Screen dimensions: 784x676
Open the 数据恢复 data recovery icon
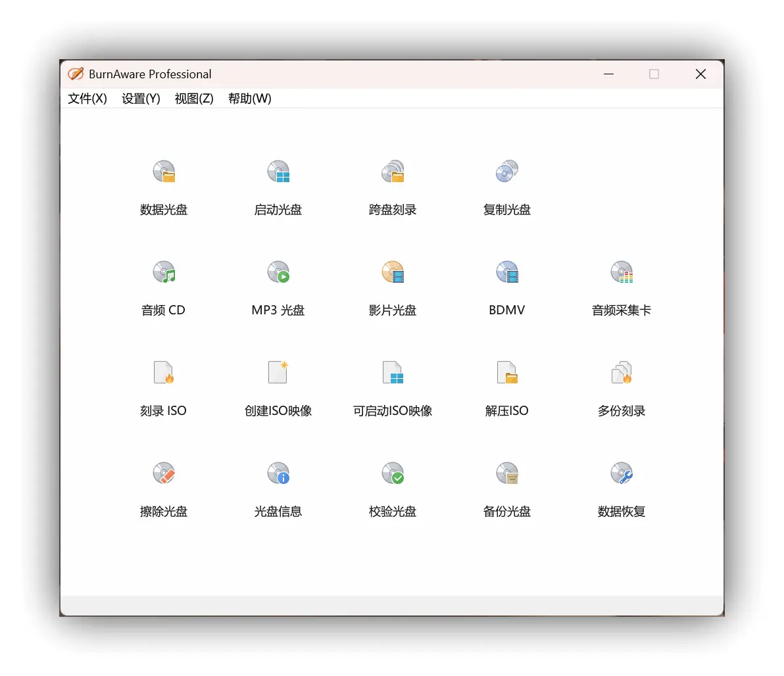[x=622, y=473]
